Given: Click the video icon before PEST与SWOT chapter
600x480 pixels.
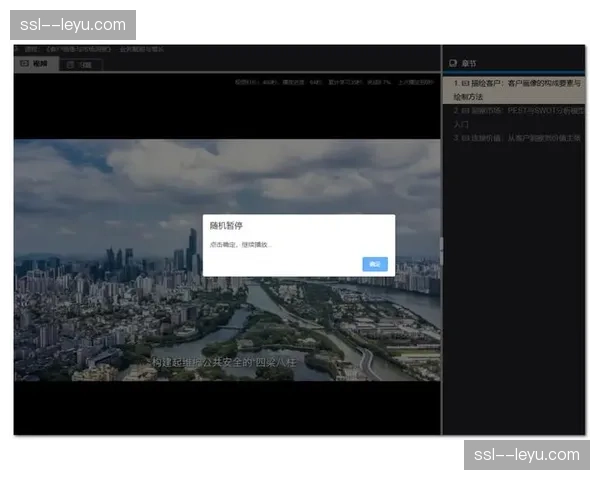Looking at the screenshot, I should click(465, 111).
